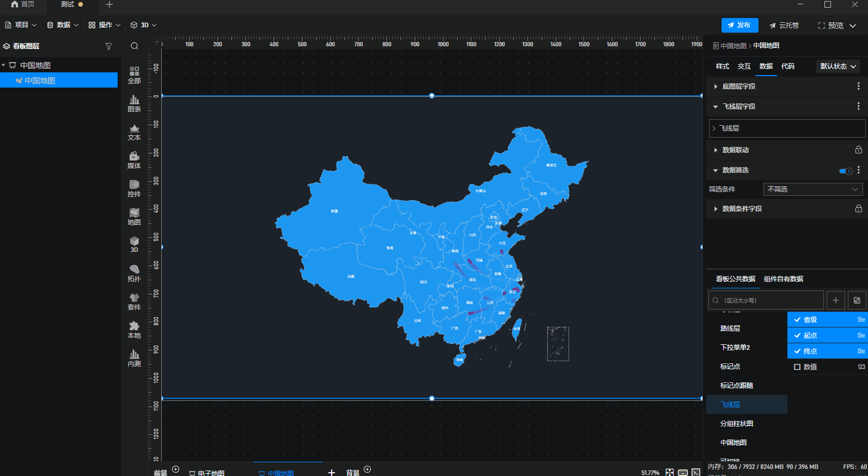Image resolution: width=868 pixels, height=476 pixels.
Task: Click the 云托管 button
Action: click(784, 26)
